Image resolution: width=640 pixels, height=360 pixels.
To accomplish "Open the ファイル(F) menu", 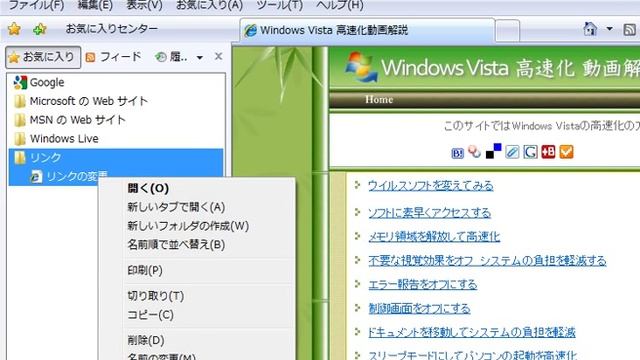I will (36, 6).
